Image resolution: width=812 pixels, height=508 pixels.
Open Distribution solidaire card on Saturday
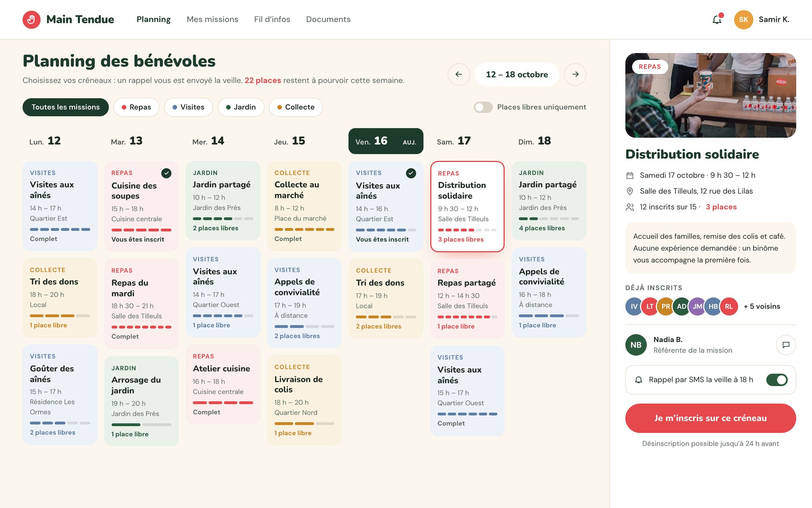[467, 206]
